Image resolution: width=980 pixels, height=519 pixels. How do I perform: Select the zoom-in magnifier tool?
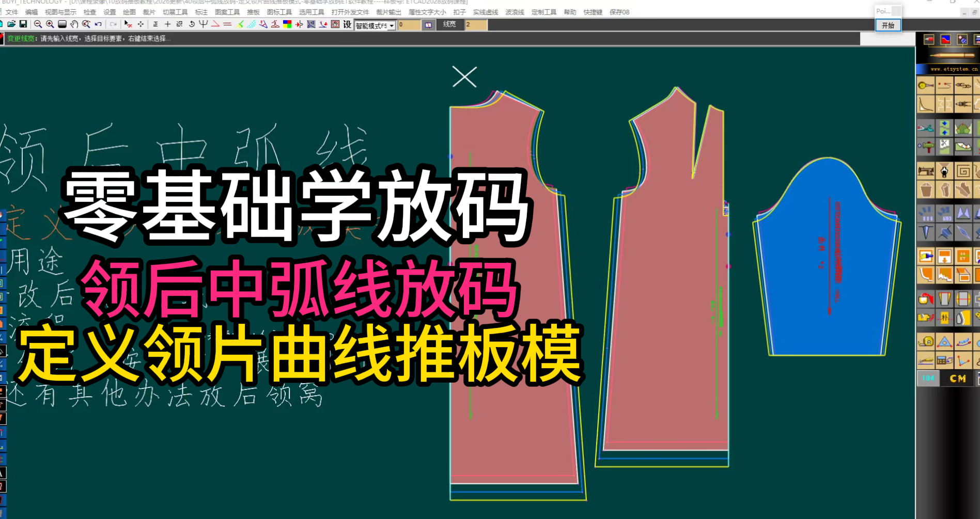pos(48,24)
